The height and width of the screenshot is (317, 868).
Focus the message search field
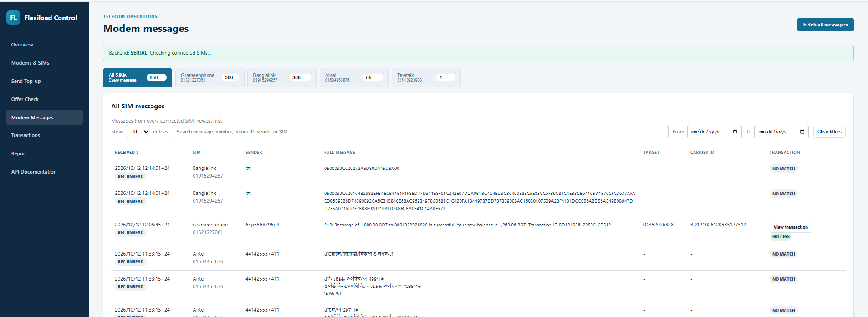tap(420, 132)
